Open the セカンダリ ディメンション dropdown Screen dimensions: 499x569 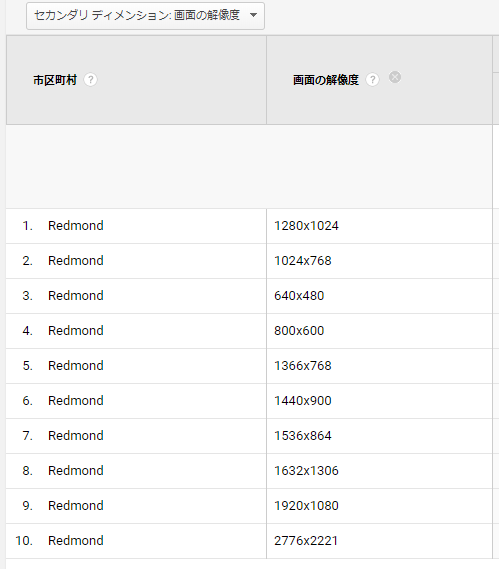point(145,16)
